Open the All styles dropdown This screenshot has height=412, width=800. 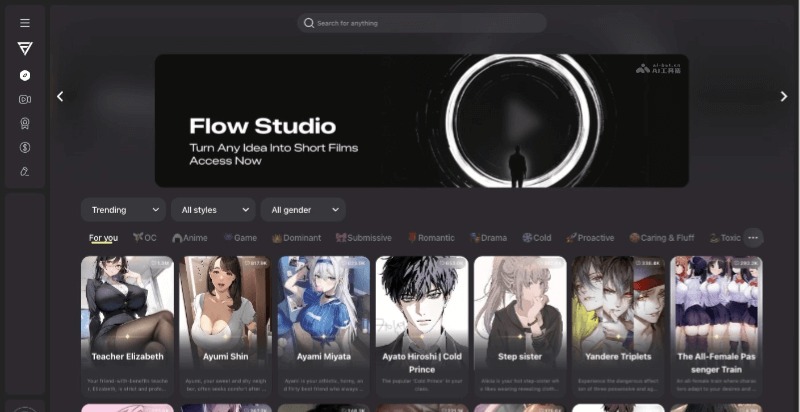coord(213,210)
